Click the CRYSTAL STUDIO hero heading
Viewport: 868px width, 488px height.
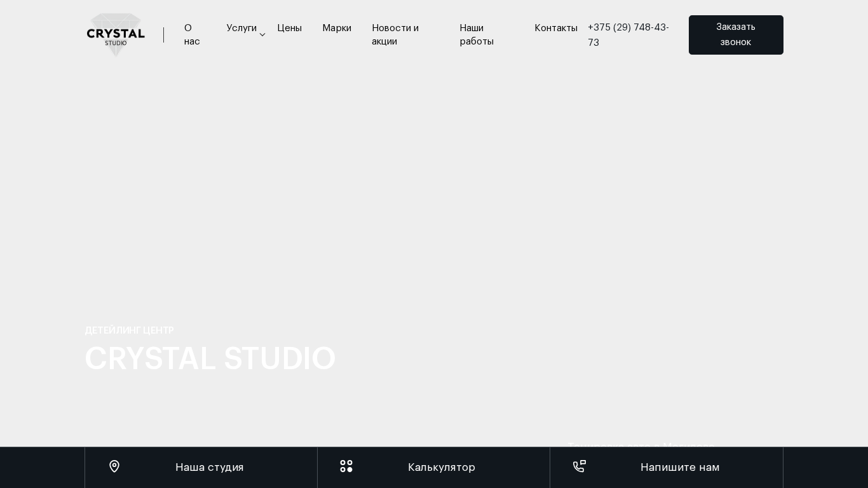tap(210, 359)
